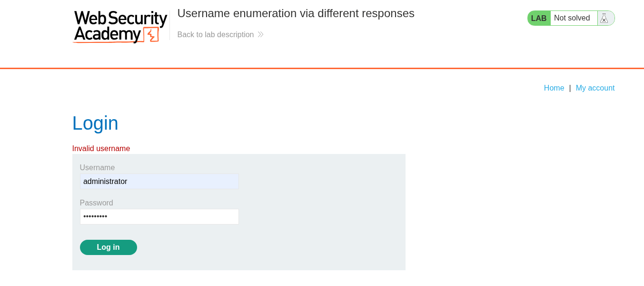This screenshot has width=644, height=286.
Task: Go to the Home page link
Action: (x=554, y=88)
